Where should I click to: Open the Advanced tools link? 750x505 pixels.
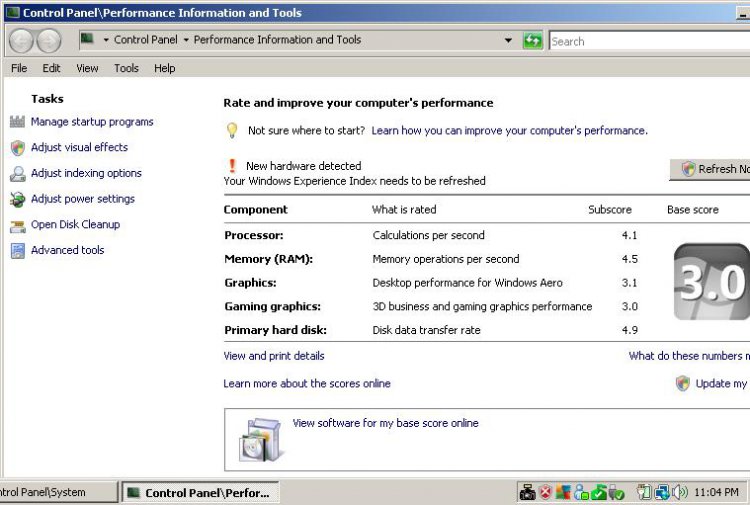point(67,250)
